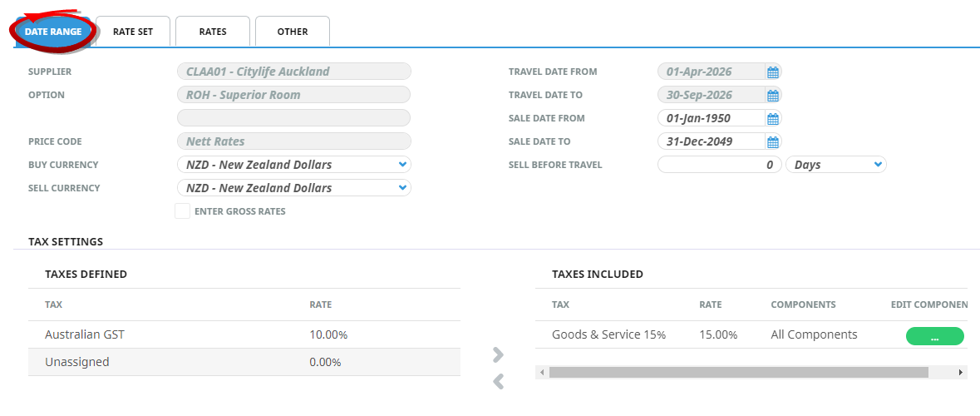The width and height of the screenshot is (980, 416).
Task: Click the Sell Before Travel number field
Action: [x=719, y=165]
